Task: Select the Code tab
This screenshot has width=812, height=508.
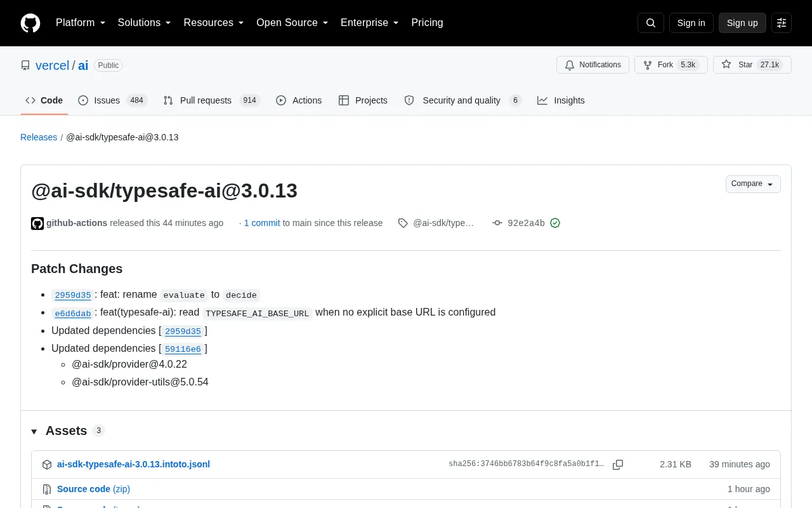Action: [x=44, y=100]
